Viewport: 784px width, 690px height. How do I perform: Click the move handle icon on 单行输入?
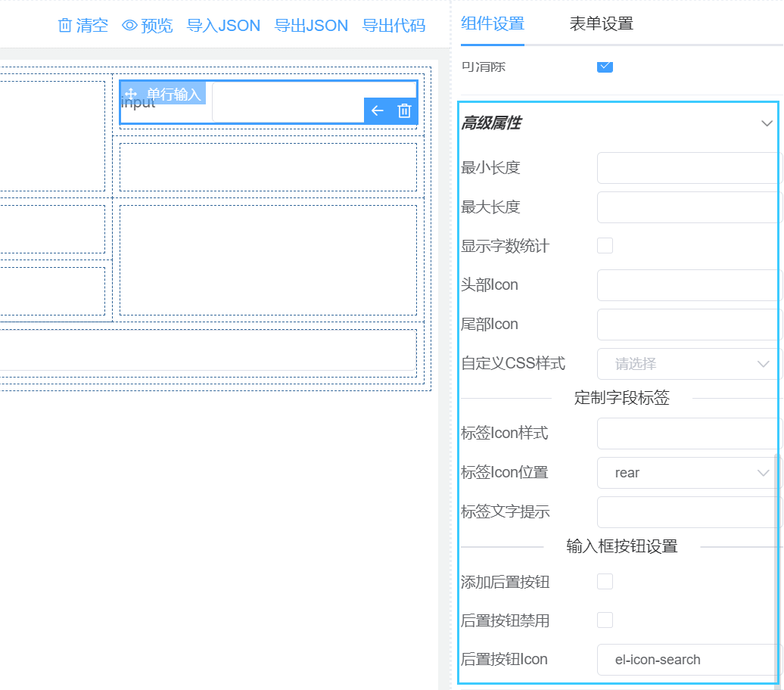pos(131,94)
